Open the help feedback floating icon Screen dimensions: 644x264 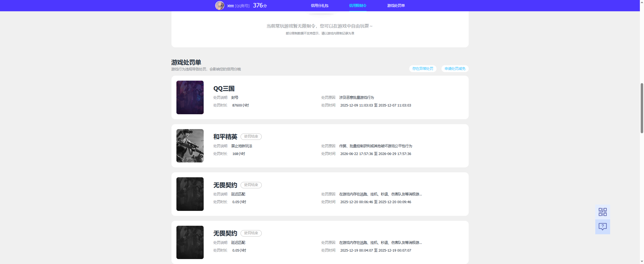tap(602, 227)
